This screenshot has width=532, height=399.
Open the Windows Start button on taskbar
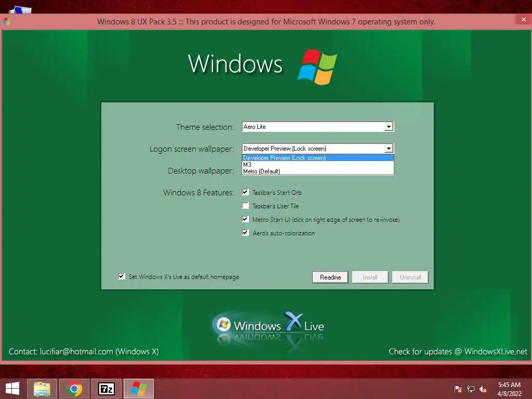coord(12,389)
